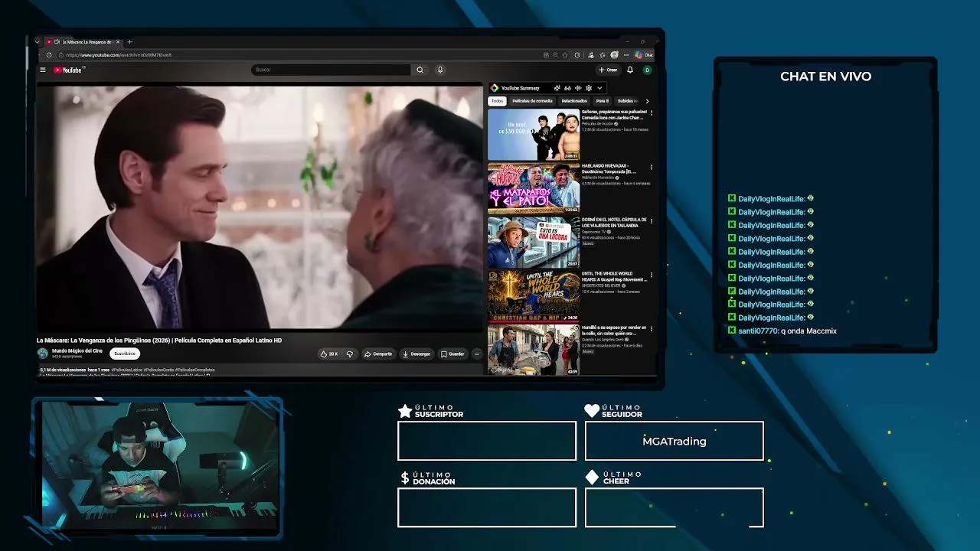Click the Compartir share button
This screenshot has width=980, height=551.
pos(378,354)
